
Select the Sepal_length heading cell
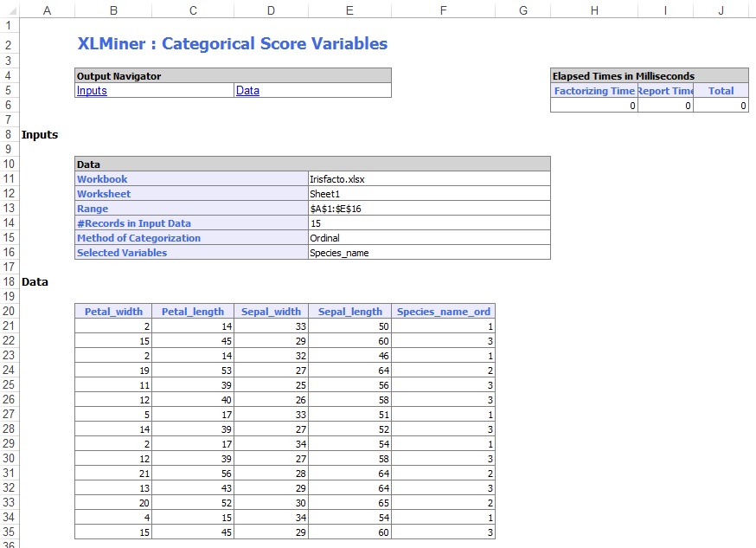point(349,312)
